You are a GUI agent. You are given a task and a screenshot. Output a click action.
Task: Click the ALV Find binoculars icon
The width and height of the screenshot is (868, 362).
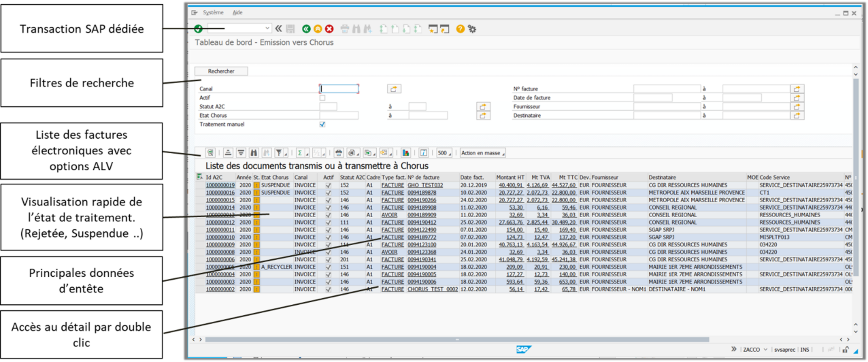253,153
